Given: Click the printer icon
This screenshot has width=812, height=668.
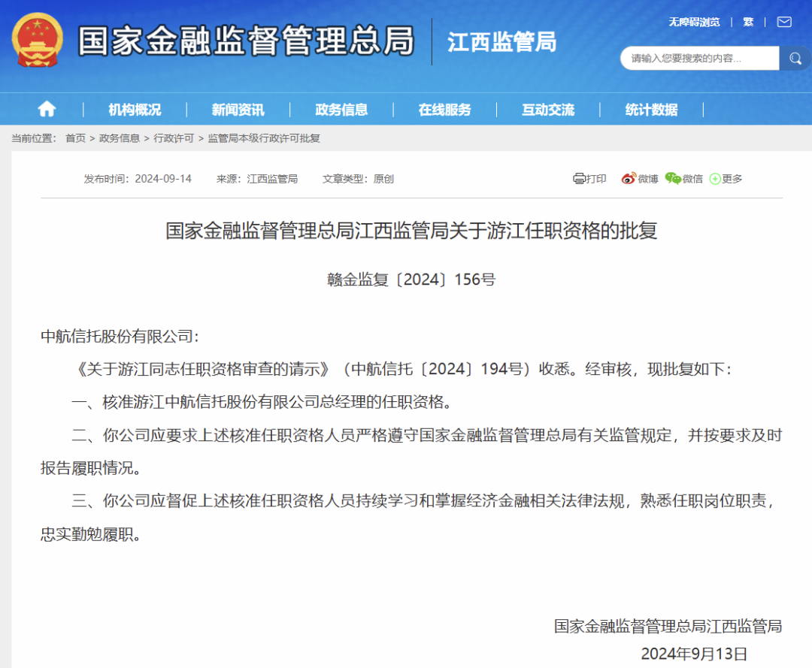Looking at the screenshot, I should point(579,179).
